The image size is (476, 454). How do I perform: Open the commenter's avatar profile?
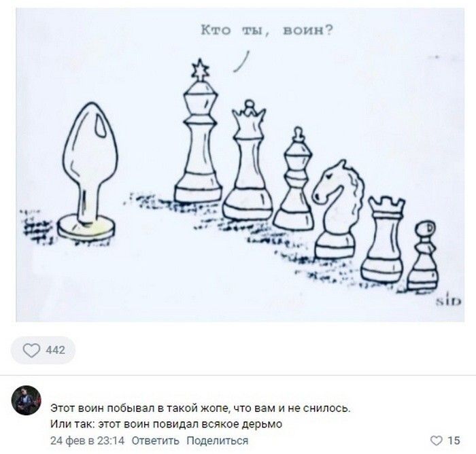26,400
